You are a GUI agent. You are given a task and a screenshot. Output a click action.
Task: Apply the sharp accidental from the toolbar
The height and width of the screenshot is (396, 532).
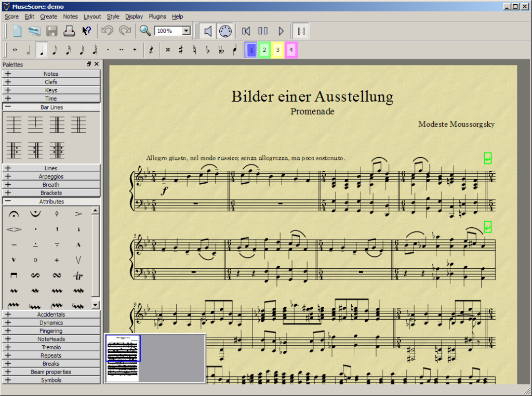click(x=181, y=50)
